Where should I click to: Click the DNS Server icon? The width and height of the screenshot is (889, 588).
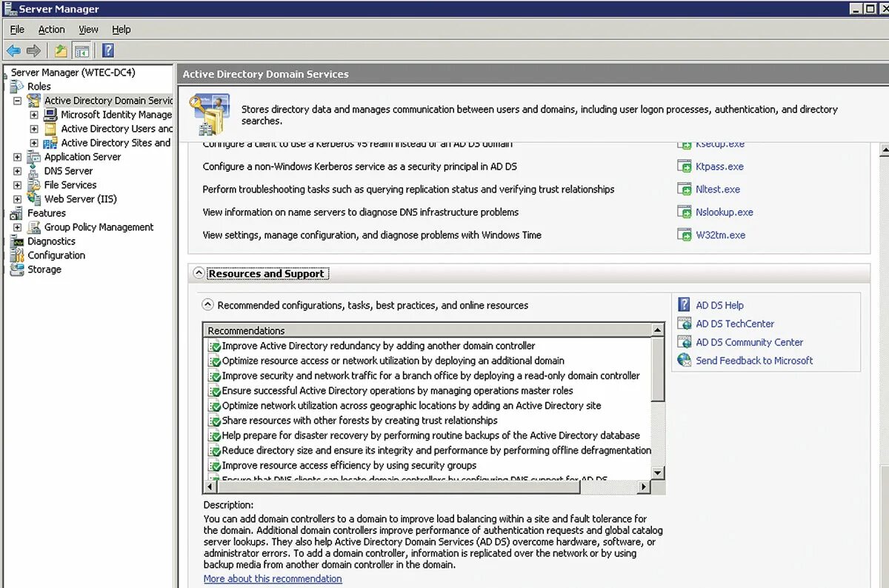[34, 170]
